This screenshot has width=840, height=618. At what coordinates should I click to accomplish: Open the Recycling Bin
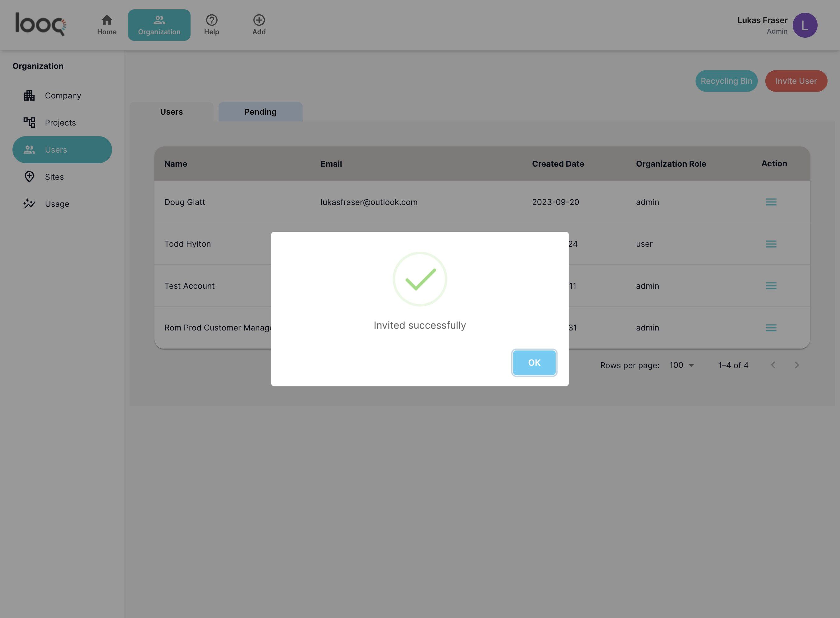[726, 81]
